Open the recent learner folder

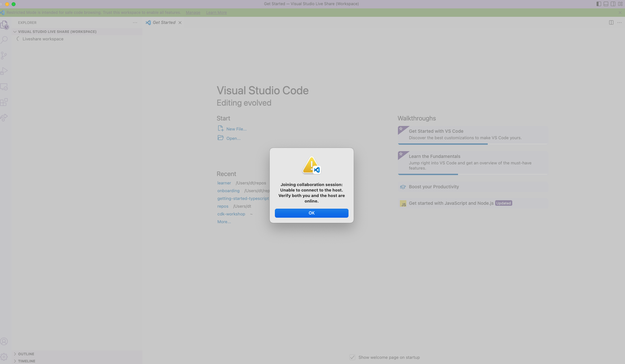224,183
